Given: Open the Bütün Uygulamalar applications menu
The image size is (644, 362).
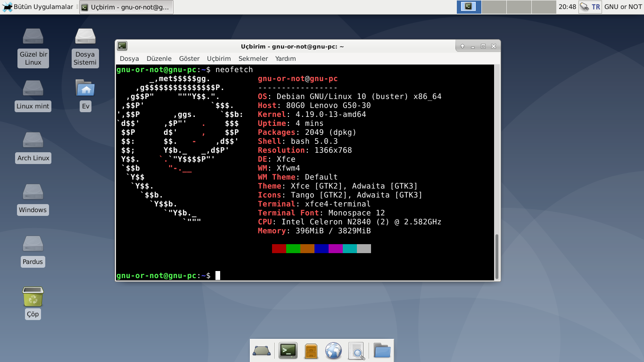Looking at the screenshot, I should tap(39, 7).
